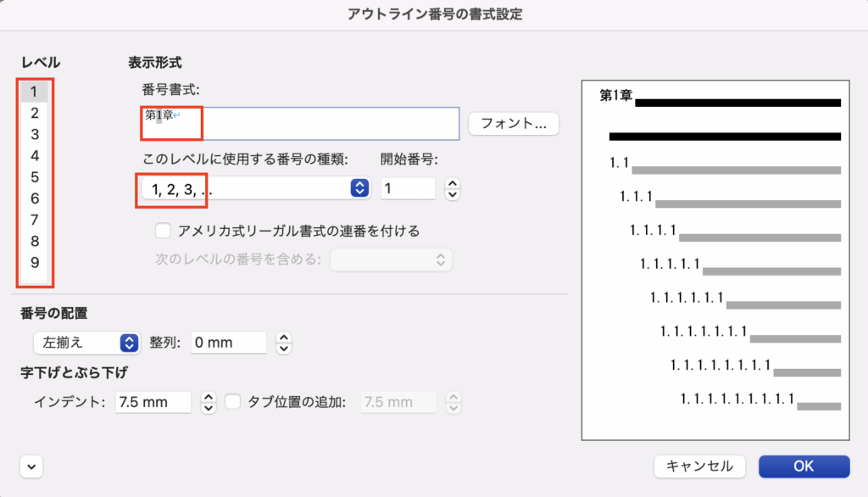Select level 1 in the レベル list
868x497 pixels.
point(35,92)
